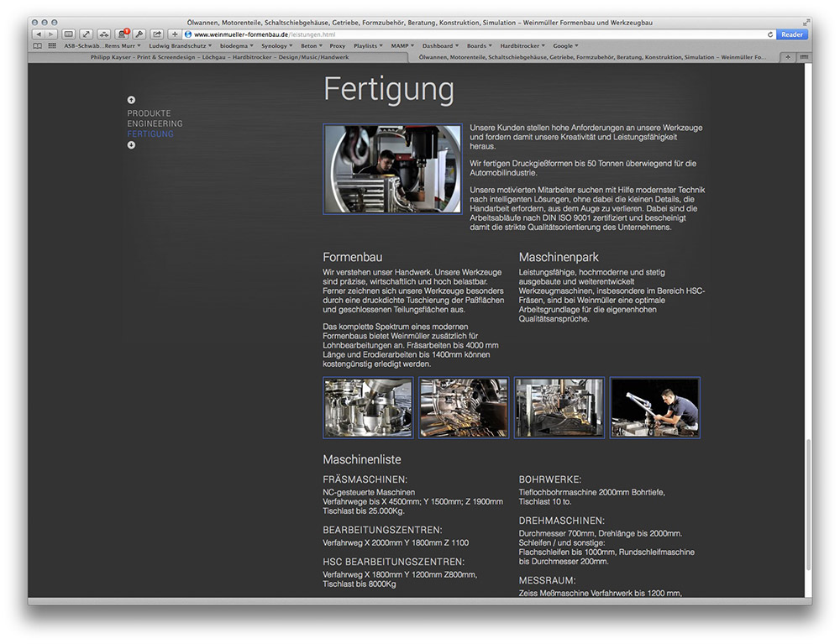The image size is (840, 644).
Task: Open the first gallery thumbnail of milling parts
Action: (368, 408)
